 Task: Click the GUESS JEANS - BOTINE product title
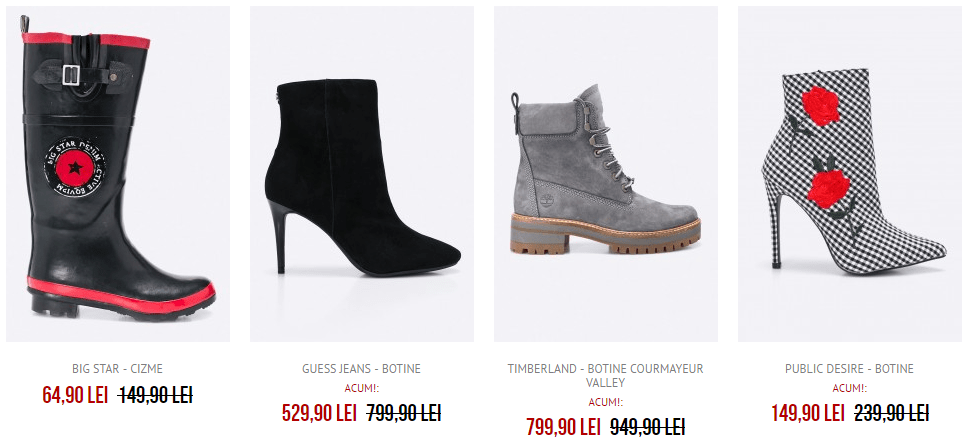(361, 369)
